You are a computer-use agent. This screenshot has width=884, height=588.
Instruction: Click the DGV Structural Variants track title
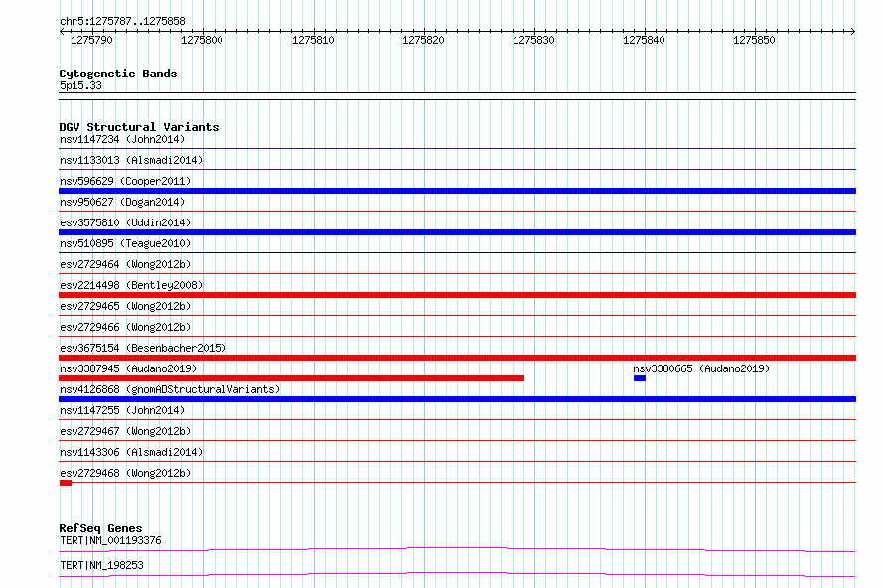[x=139, y=127]
